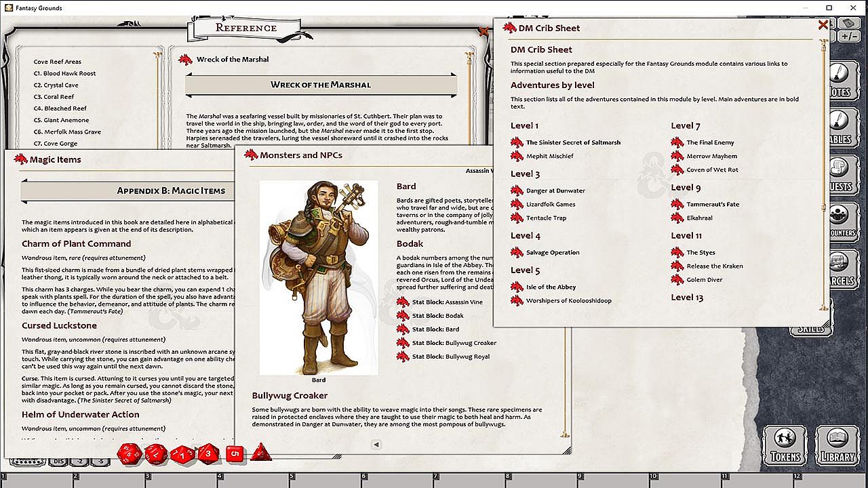Close the DM Crib Sheet window
The width and height of the screenshot is (868, 488).
click(823, 25)
